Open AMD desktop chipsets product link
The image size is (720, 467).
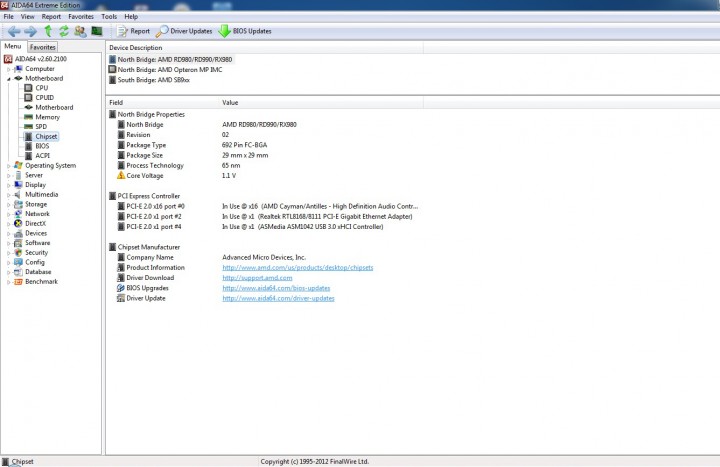298,267
